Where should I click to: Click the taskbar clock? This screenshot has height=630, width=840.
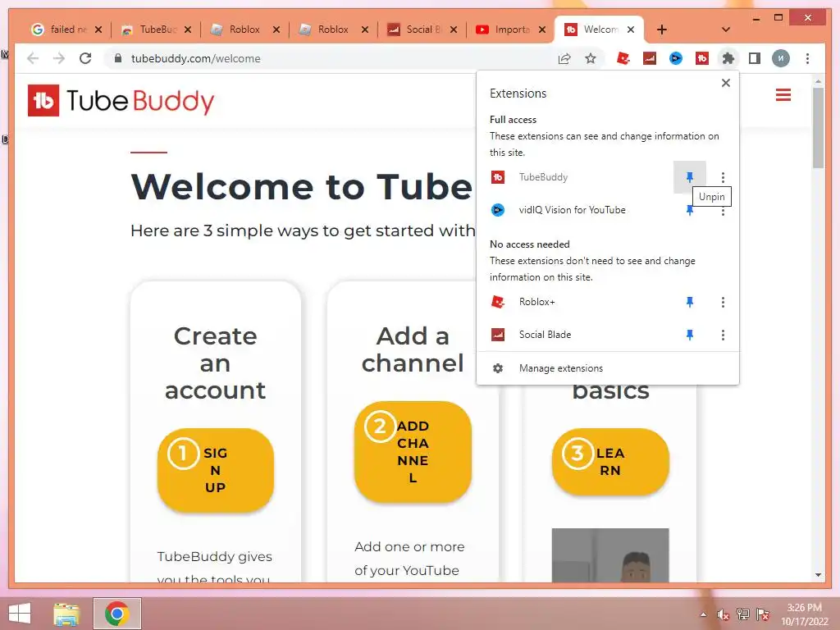(804, 614)
